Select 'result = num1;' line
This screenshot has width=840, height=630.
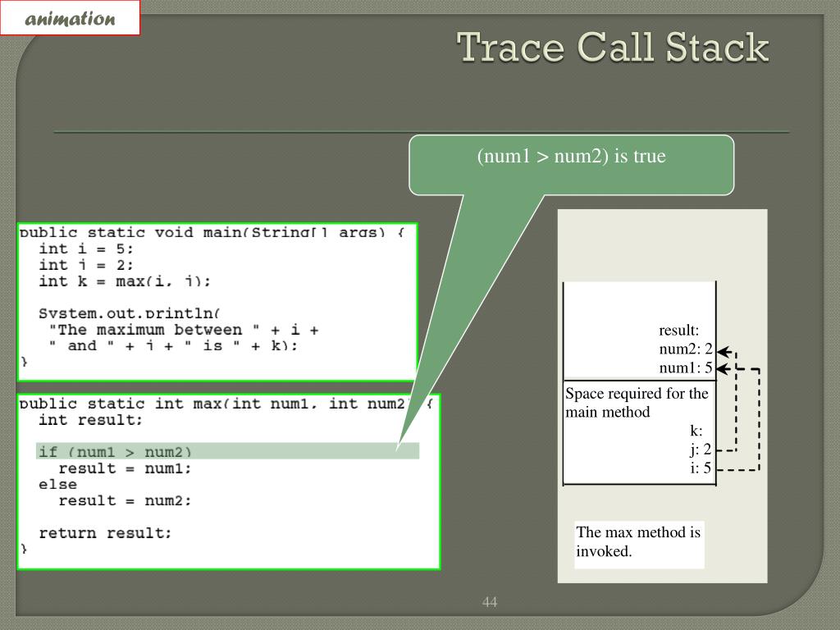point(125,468)
